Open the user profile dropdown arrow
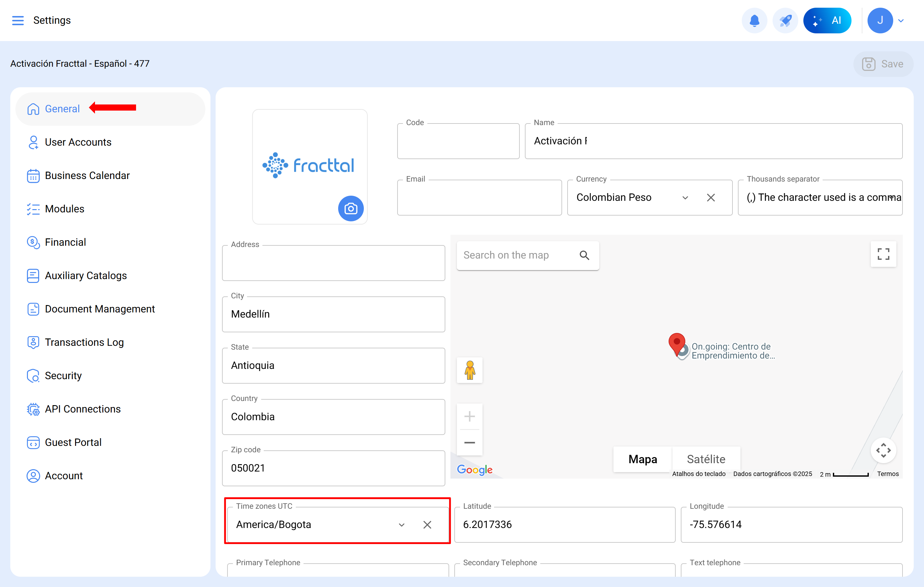Screen dimensions: 924x587 [901, 20]
